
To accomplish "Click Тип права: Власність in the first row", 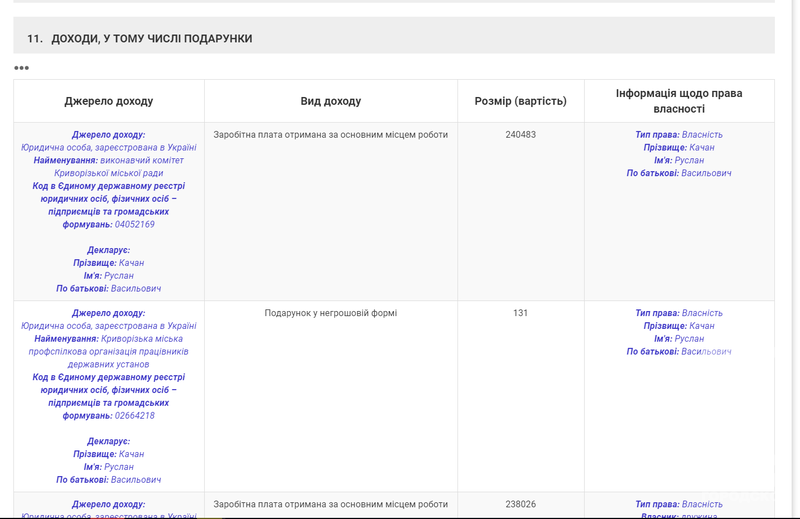I will point(678,134).
